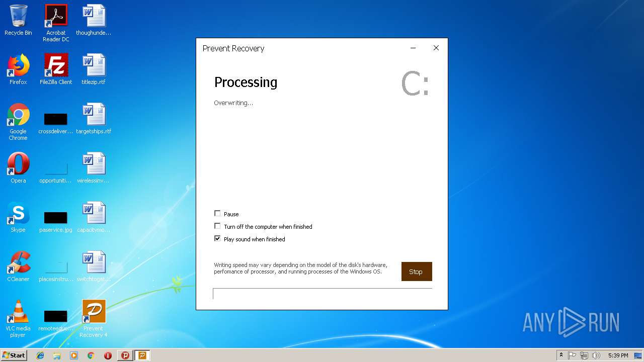Screen dimensions: 644x362
Task: Select paservice.jpg image file
Action: pos(56,222)
